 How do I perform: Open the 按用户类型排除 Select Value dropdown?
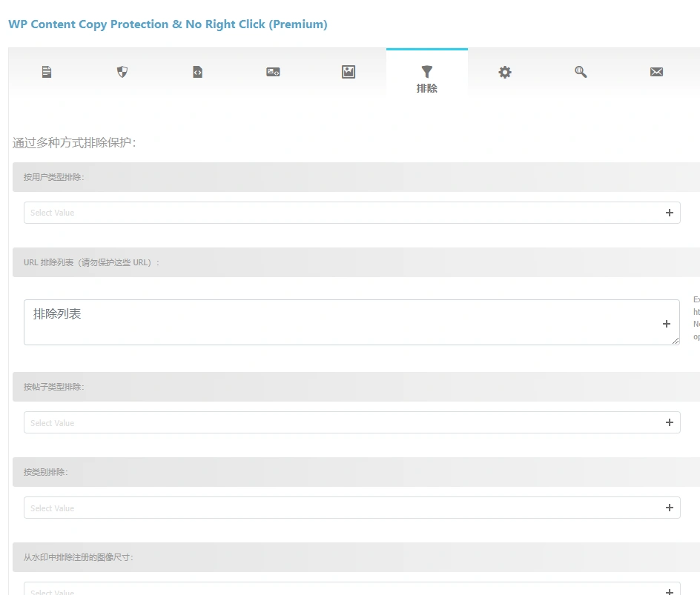pos(297,212)
